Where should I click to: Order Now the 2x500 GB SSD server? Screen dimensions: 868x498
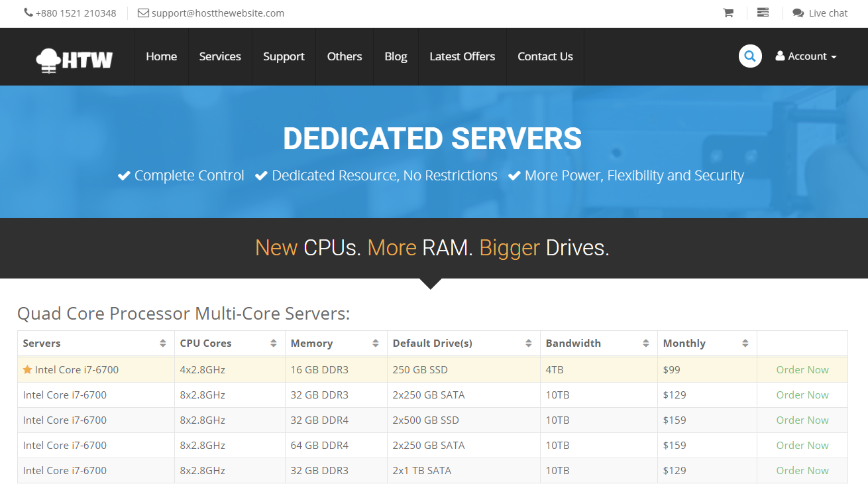click(x=802, y=420)
